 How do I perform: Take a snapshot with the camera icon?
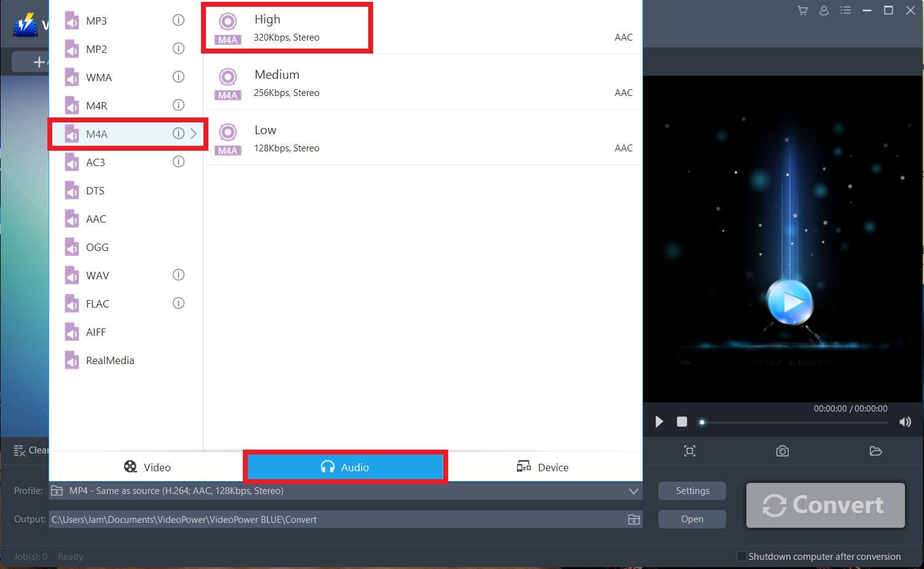(782, 452)
